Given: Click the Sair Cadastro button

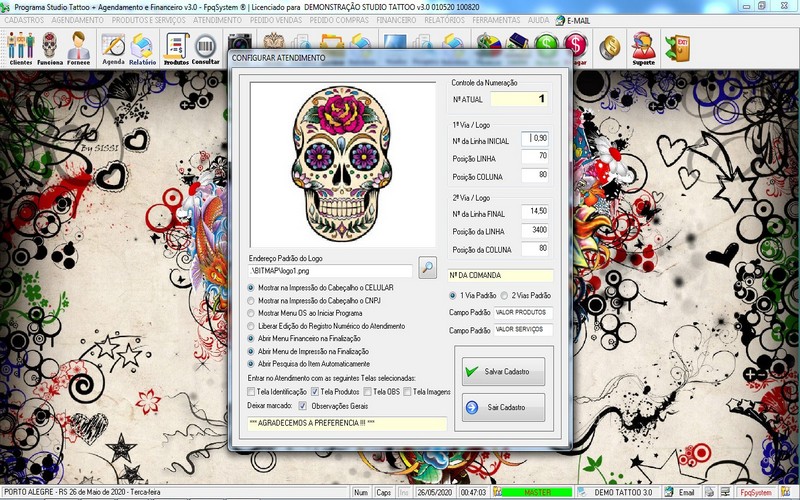Looking at the screenshot, I should 504,407.
